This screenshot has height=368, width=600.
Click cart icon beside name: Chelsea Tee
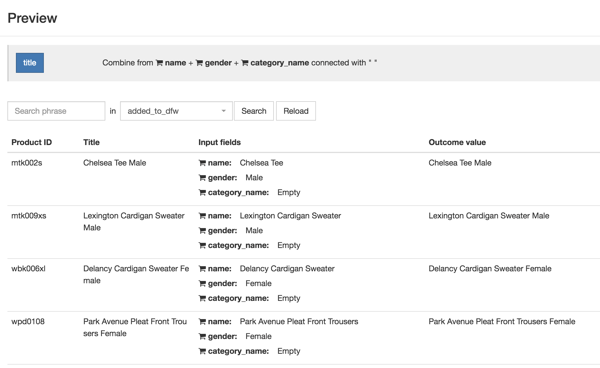202,163
